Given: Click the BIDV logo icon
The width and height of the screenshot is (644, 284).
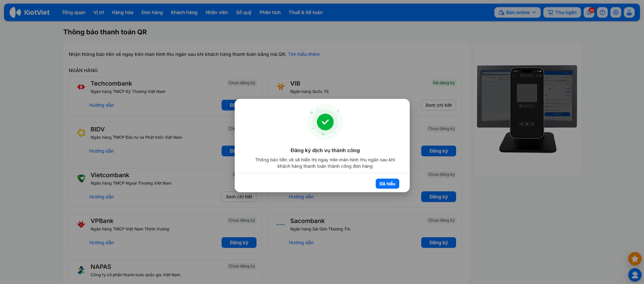Looking at the screenshot, I should (81, 133).
